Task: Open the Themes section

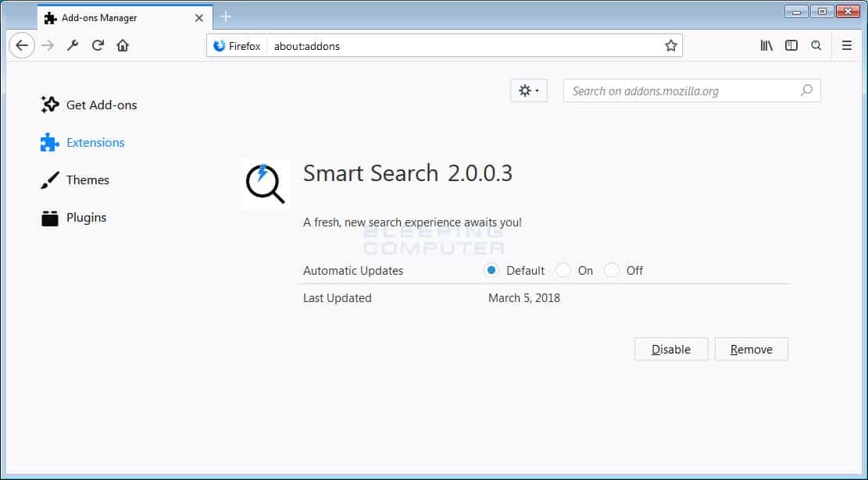Action: pyautogui.click(x=75, y=180)
